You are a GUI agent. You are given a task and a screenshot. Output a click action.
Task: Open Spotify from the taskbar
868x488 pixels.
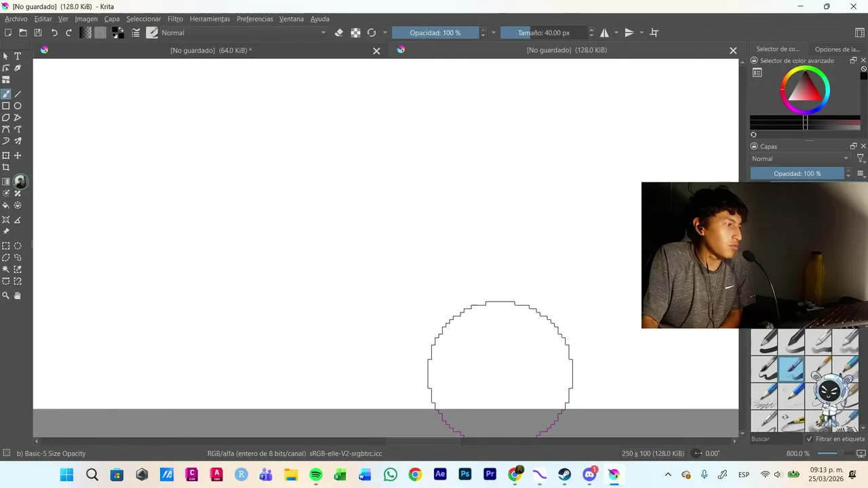point(316,474)
